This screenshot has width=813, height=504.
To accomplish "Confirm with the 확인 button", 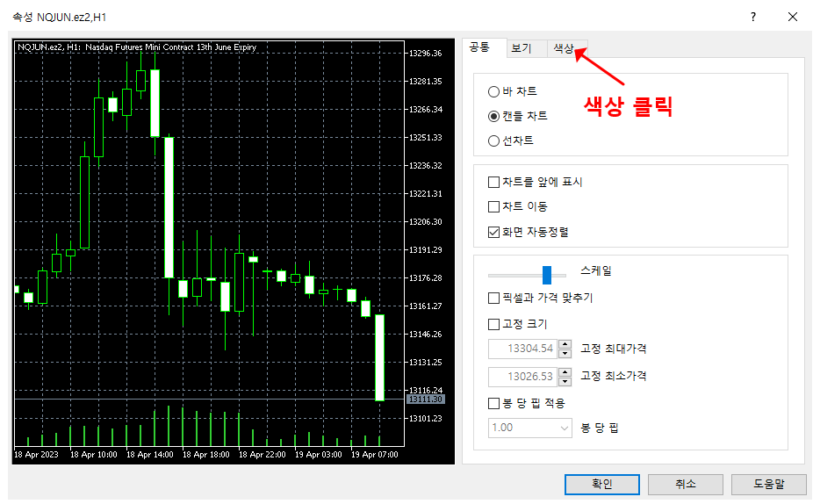I will 602,485.
